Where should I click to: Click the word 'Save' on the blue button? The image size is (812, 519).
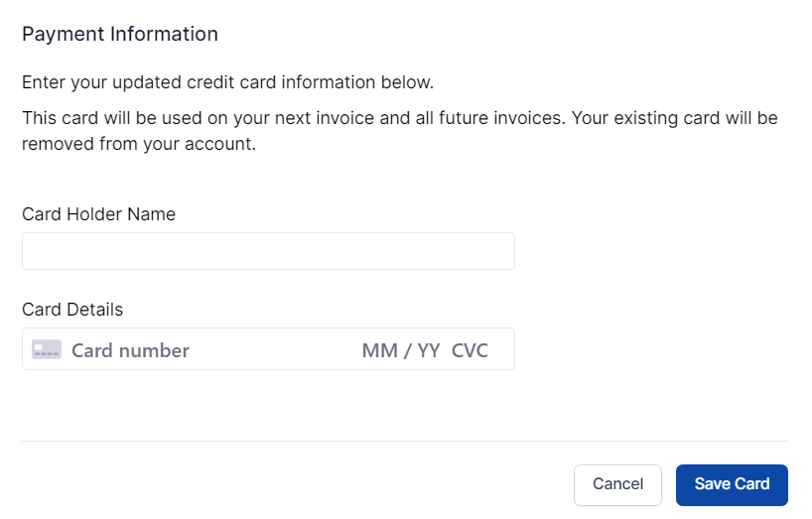712,484
